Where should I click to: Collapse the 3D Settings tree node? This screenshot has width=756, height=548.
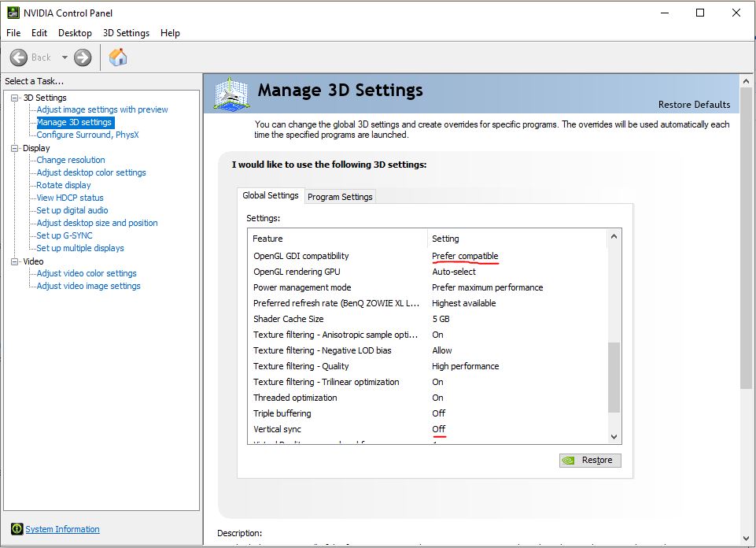pyautogui.click(x=15, y=98)
